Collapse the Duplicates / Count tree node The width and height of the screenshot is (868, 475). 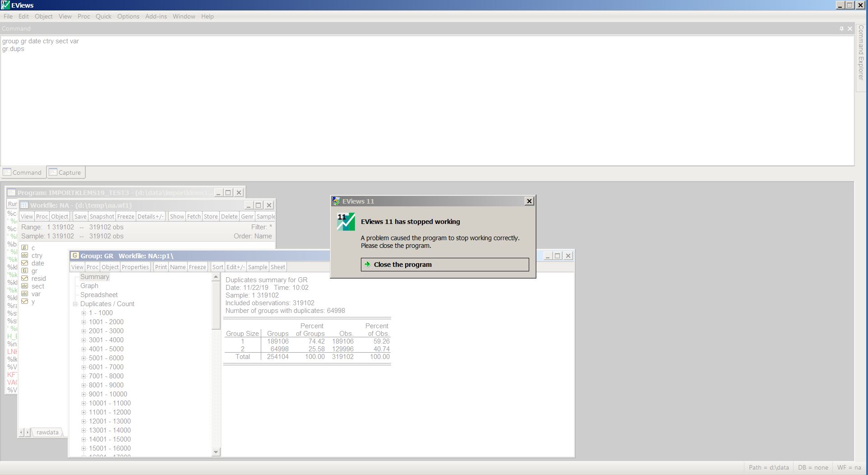75,304
